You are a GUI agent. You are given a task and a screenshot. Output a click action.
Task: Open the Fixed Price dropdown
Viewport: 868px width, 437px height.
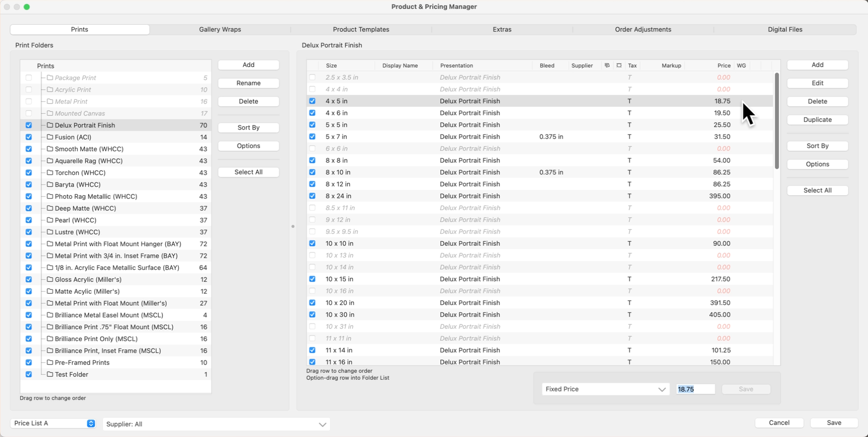pyautogui.click(x=605, y=389)
